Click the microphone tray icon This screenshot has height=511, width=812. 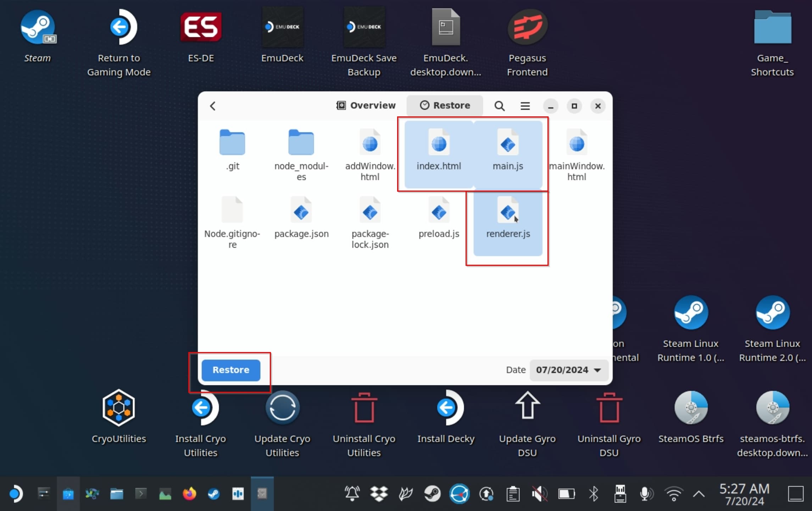646,494
